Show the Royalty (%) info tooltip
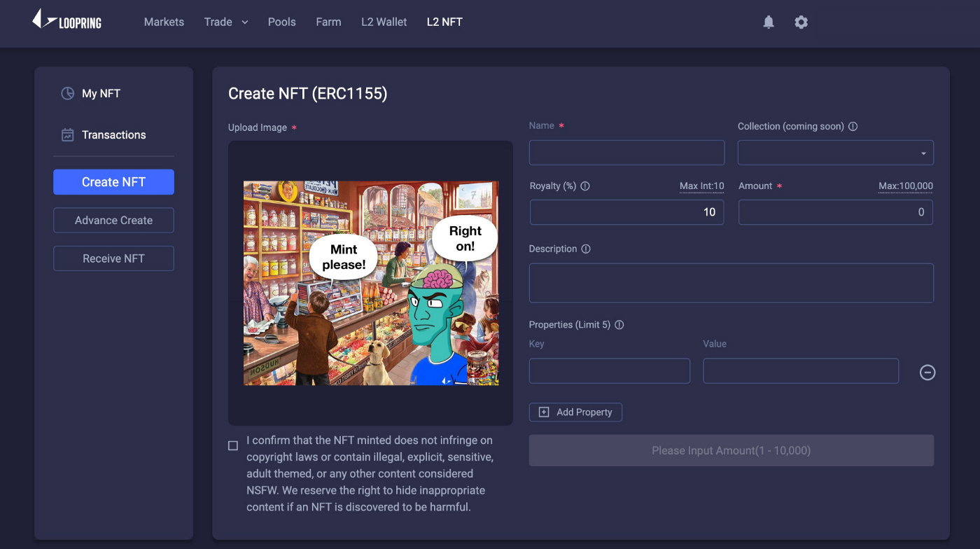This screenshot has height=549, width=980. tap(585, 186)
